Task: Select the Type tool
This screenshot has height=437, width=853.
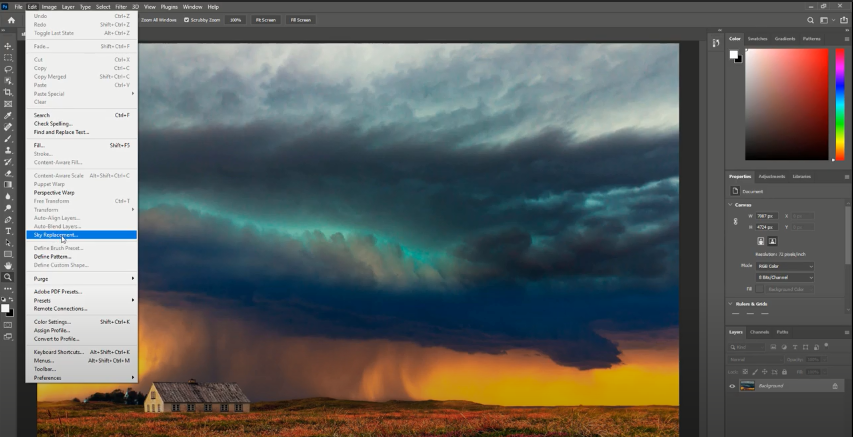Action: pyautogui.click(x=8, y=231)
